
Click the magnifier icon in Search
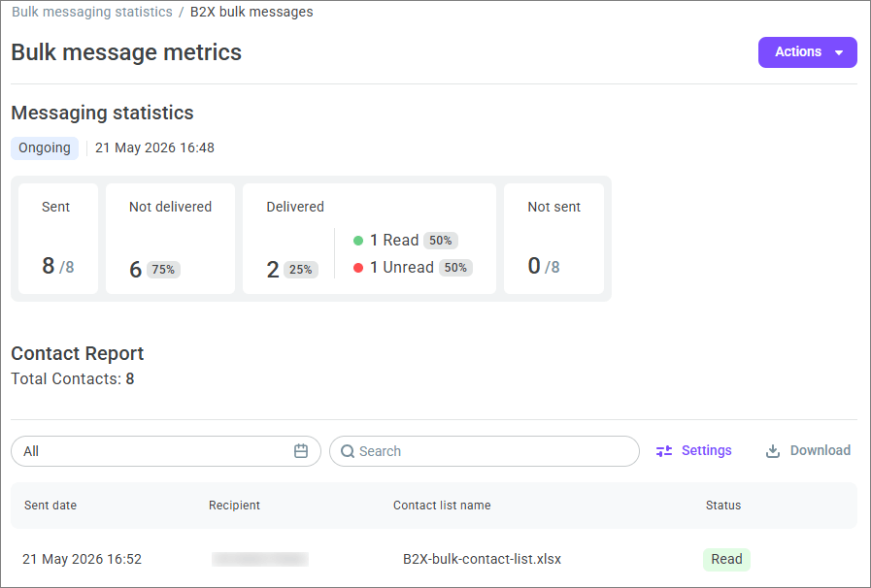pyautogui.click(x=348, y=451)
